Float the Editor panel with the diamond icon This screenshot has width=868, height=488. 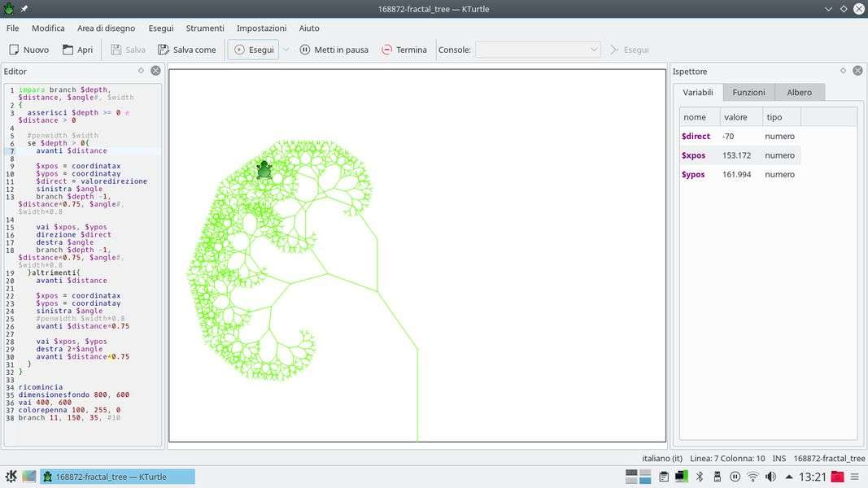(x=141, y=71)
